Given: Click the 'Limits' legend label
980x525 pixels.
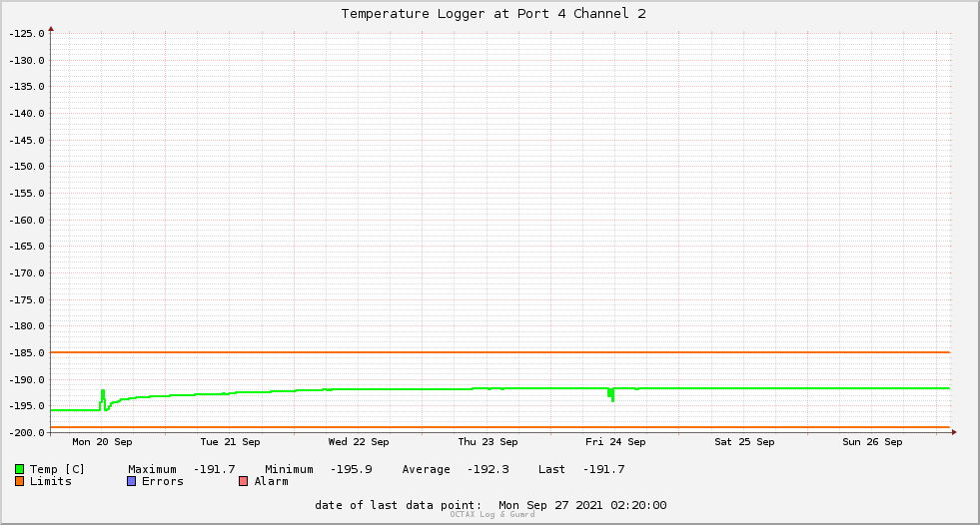Looking at the screenshot, I should (x=51, y=481).
